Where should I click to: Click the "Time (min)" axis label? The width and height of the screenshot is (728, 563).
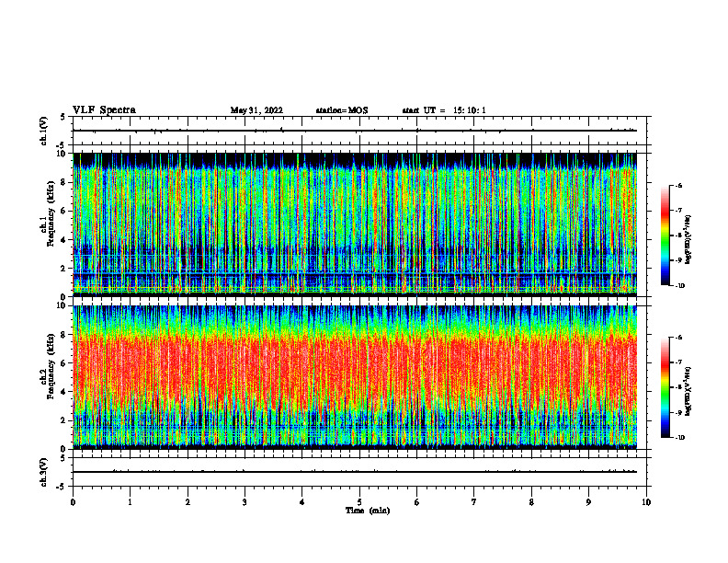[x=368, y=511]
